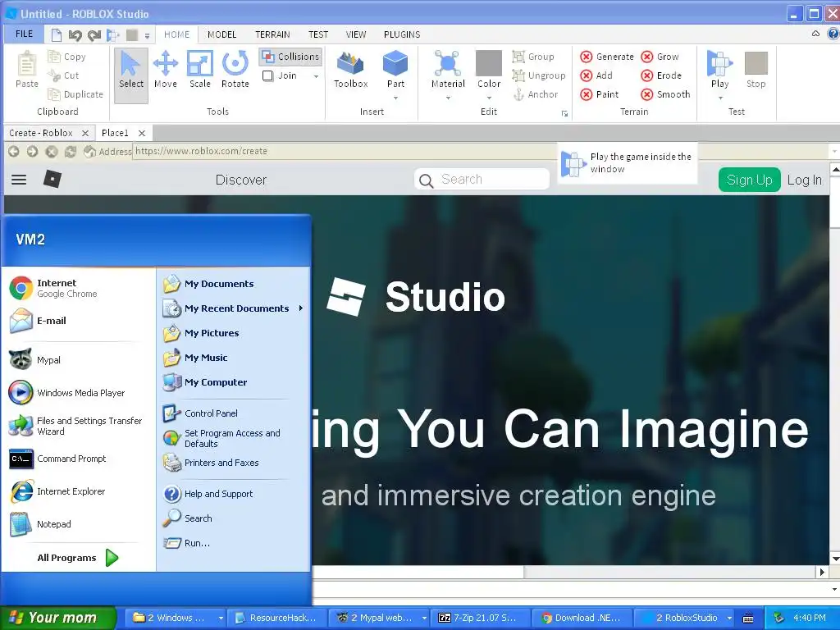Screen dimensions: 840x630
Task: Open the Material picker icon
Action: (x=448, y=63)
